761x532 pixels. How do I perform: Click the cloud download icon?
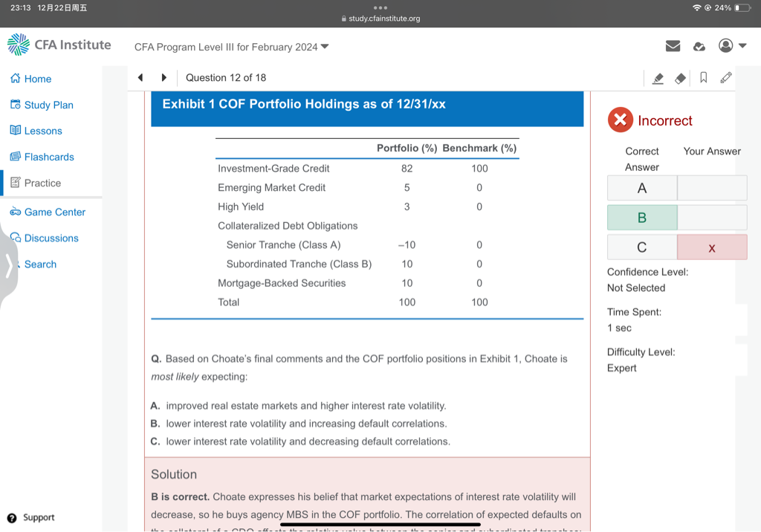[699, 47]
